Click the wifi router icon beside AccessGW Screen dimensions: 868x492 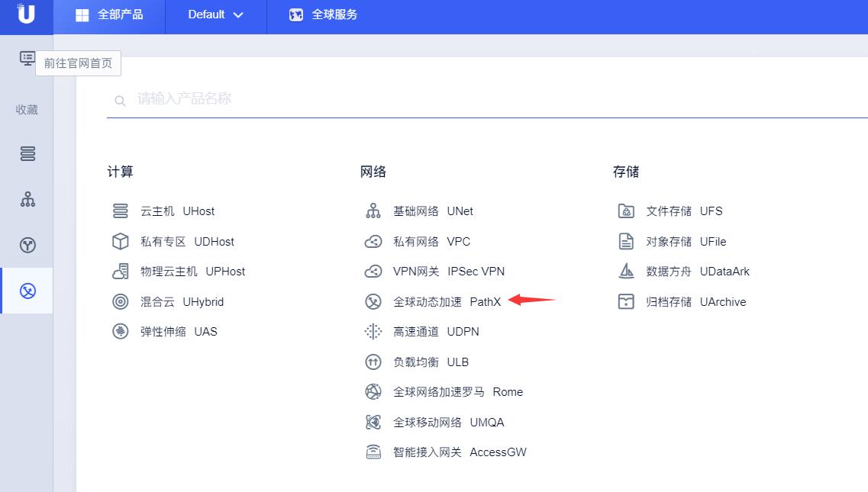(373, 452)
